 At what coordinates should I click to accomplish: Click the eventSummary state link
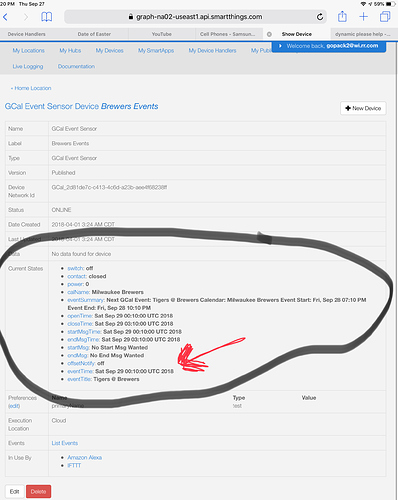point(86,300)
